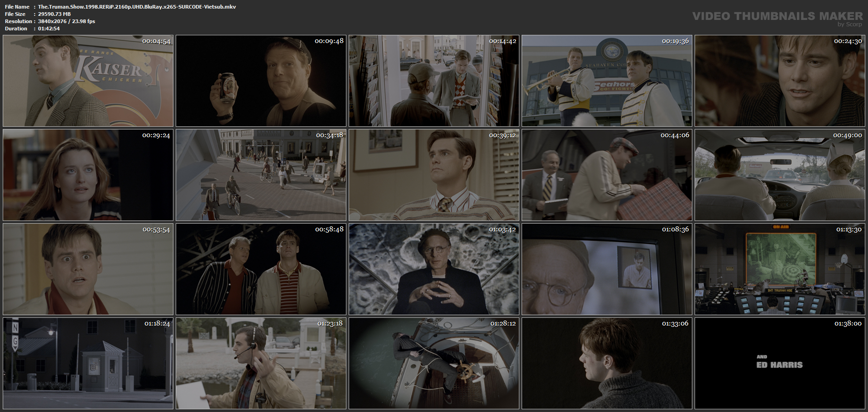Pick the car interior thumbnail at 00:49:00
Viewport: 868px width, 412px height.
pos(780,175)
